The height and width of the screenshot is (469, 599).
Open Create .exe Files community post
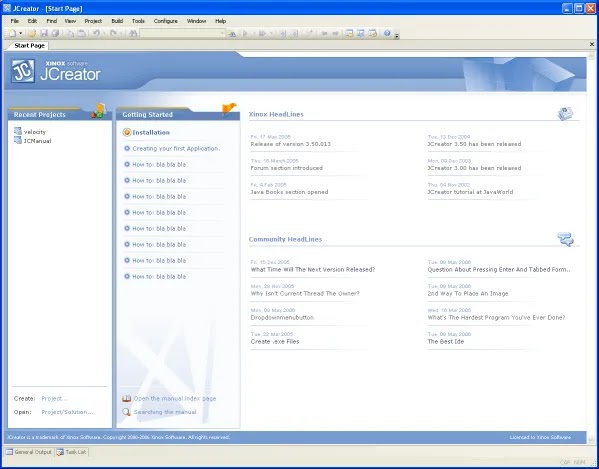275,342
